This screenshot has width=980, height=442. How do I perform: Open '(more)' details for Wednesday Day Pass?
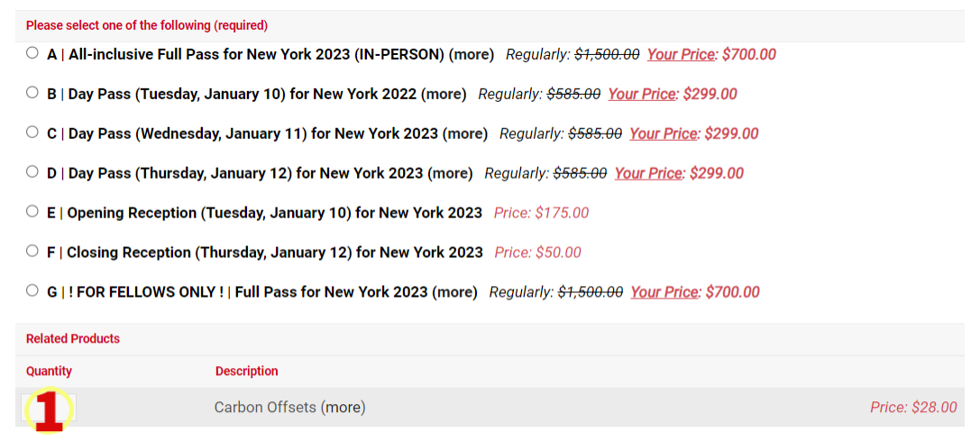(x=465, y=134)
